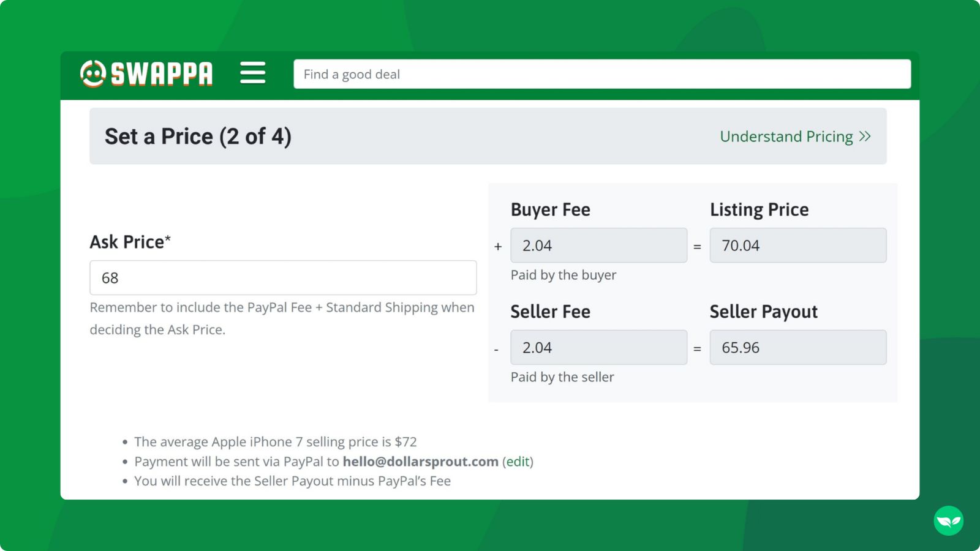Image resolution: width=980 pixels, height=551 pixels.
Task: Select the Seller Fee amount field
Action: pyautogui.click(x=598, y=347)
